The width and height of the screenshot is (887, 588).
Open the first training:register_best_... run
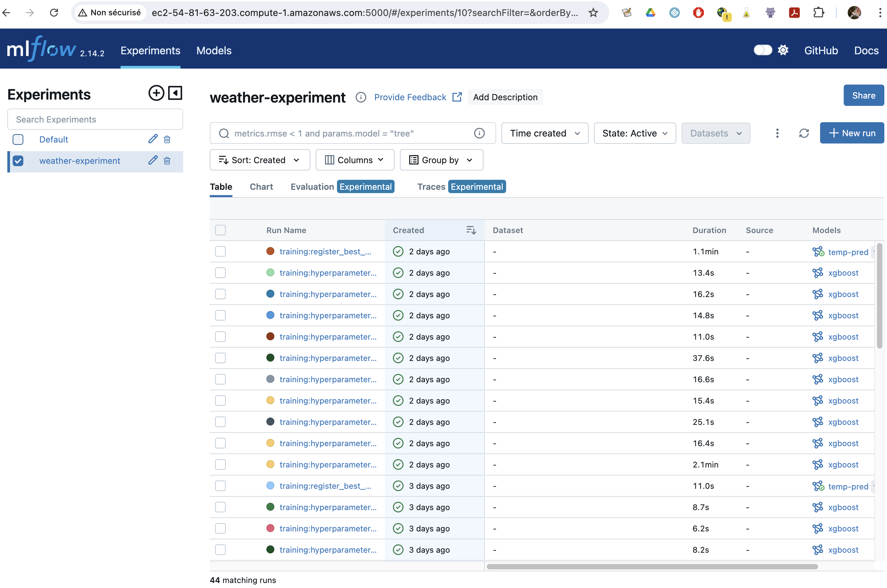(325, 251)
